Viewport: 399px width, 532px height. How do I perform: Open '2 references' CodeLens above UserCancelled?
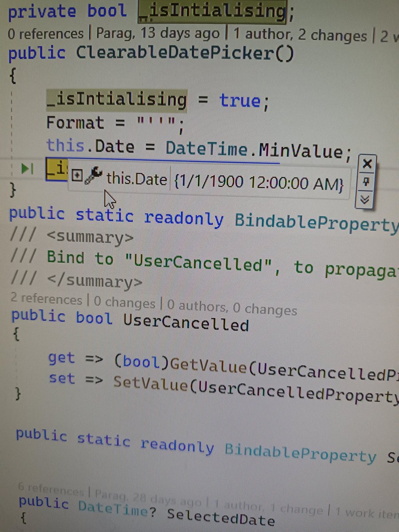(x=46, y=299)
